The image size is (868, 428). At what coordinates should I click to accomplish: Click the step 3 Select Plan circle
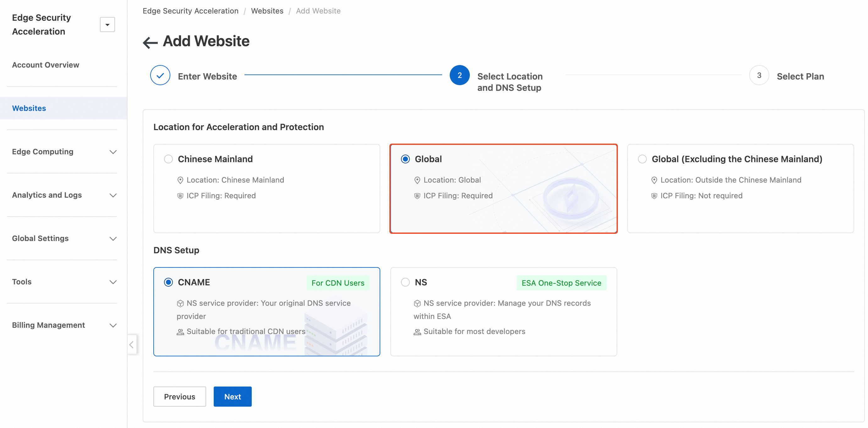coord(759,75)
